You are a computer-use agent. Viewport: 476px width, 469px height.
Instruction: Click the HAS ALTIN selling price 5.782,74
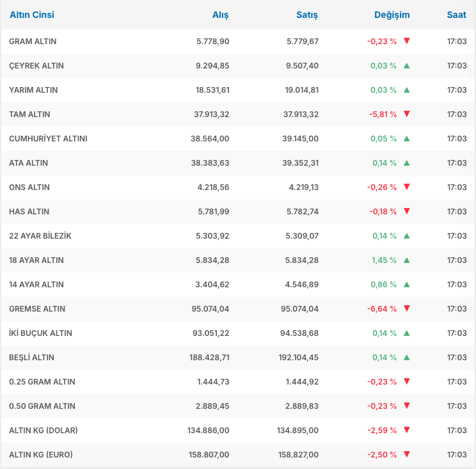point(301,211)
